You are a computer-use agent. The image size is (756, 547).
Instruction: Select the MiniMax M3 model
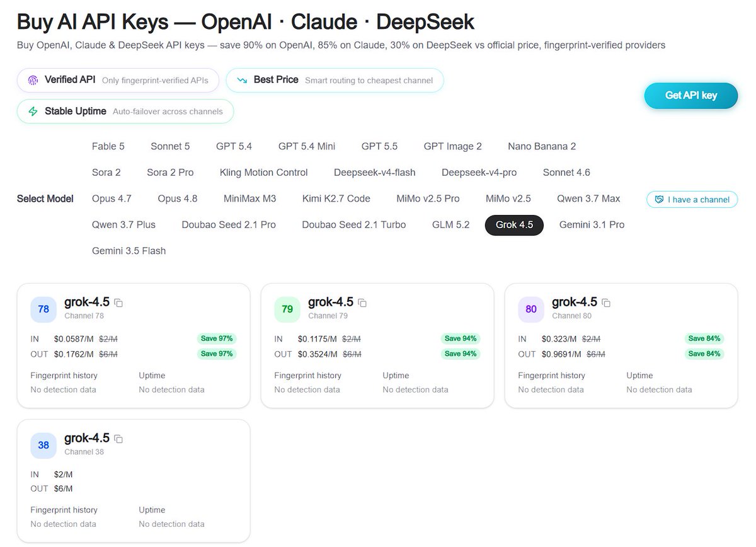click(250, 199)
